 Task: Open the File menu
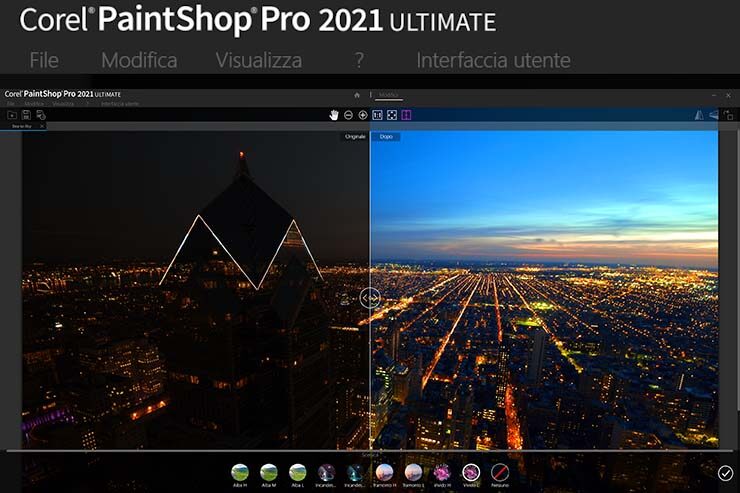[44, 60]
